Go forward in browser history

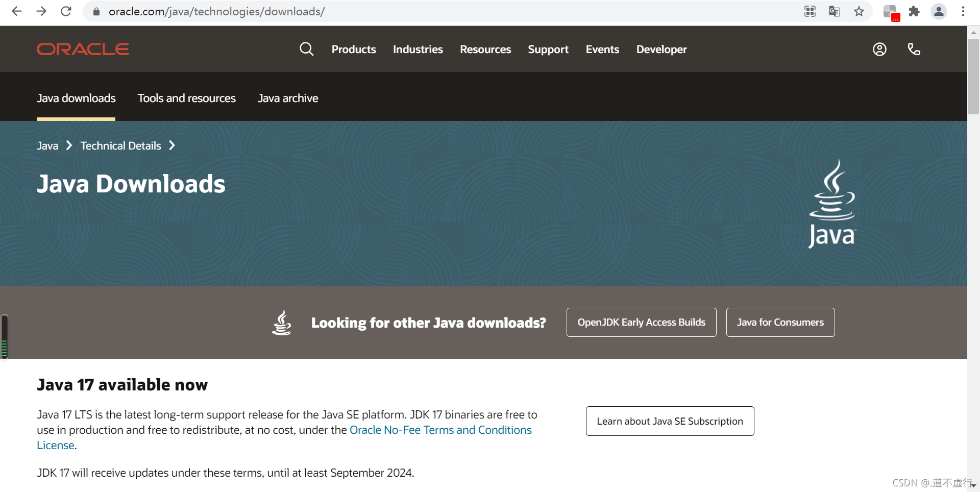pos(41,11)
